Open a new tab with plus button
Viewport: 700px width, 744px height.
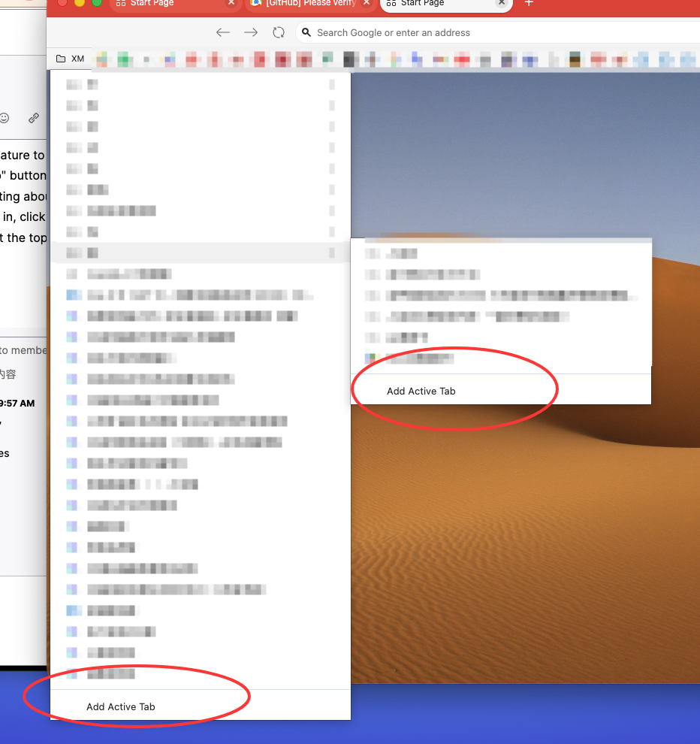click(529, 3)
